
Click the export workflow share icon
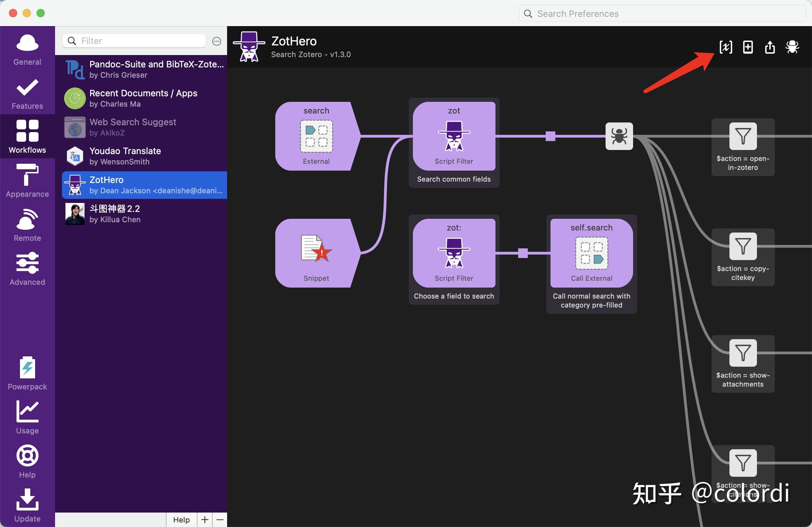click(770, 47)
